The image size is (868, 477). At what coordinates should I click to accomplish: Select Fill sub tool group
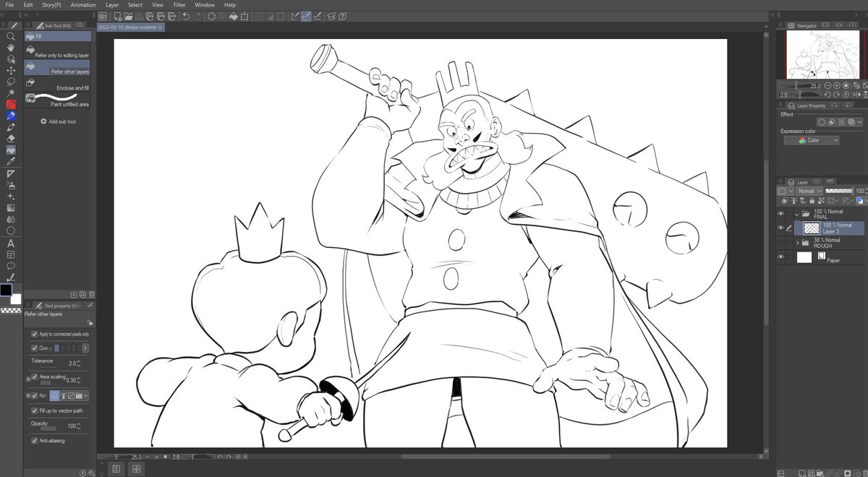tap(58, 35)
